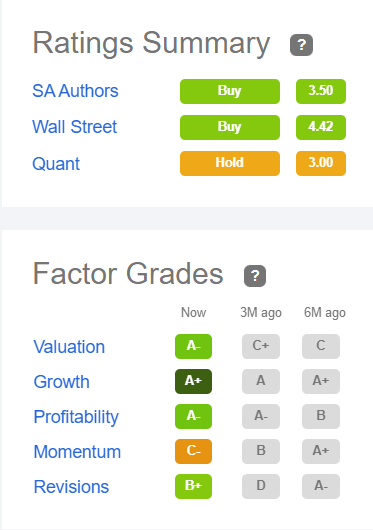Click Growth's dark green A+ badge

click(193, 381)
